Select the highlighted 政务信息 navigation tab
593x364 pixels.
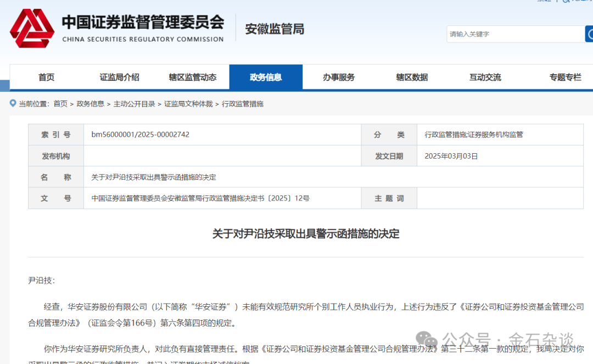[x=266, y=77]
